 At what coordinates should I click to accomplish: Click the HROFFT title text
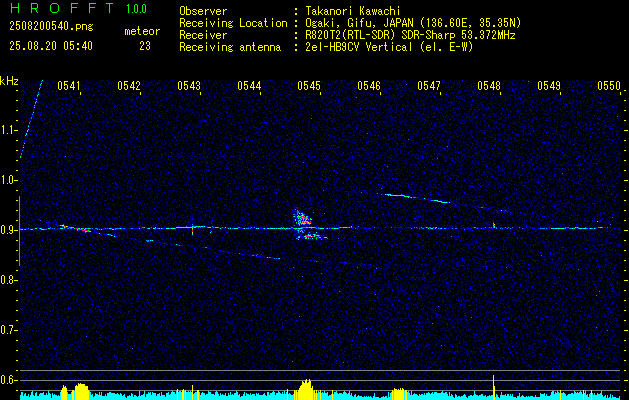click(x=62, y=8)
